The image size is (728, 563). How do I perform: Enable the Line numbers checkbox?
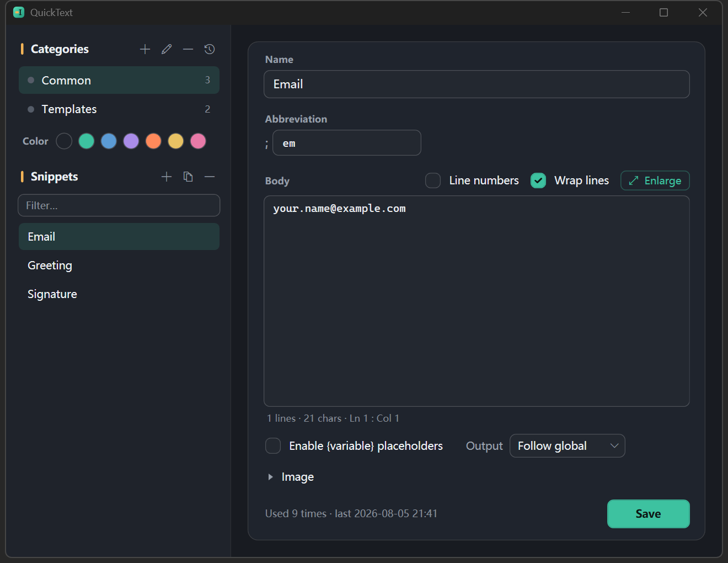[433, 180]
